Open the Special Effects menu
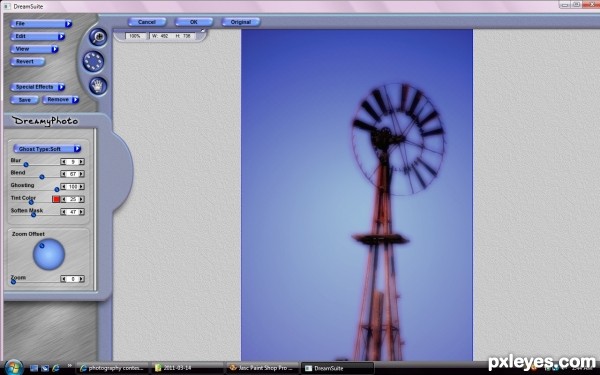This screenshot has height=375, width=600. click(x=38, y=87)
